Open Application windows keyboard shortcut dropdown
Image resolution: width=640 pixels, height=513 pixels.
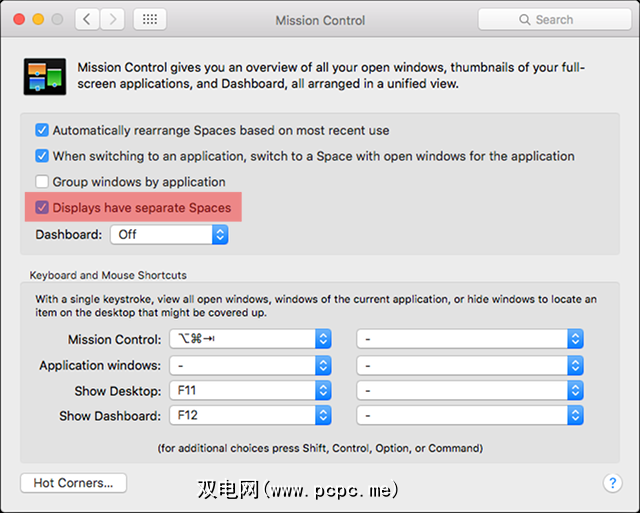coord(250,365)
